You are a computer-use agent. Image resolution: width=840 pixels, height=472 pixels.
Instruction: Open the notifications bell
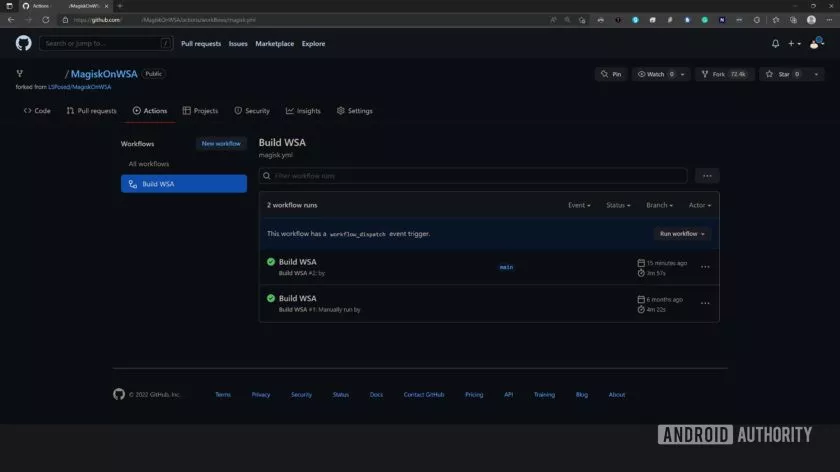[x=775, y=44]
